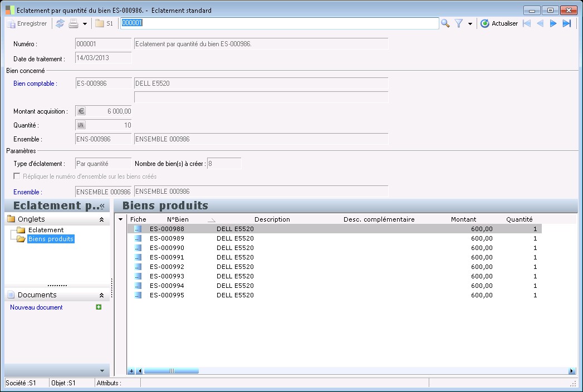The width and height of the screenshot is (583, 392).
Task: Click the horizontal scrollbar thumb
Action: pyautogui.click(x=172, y=371)
